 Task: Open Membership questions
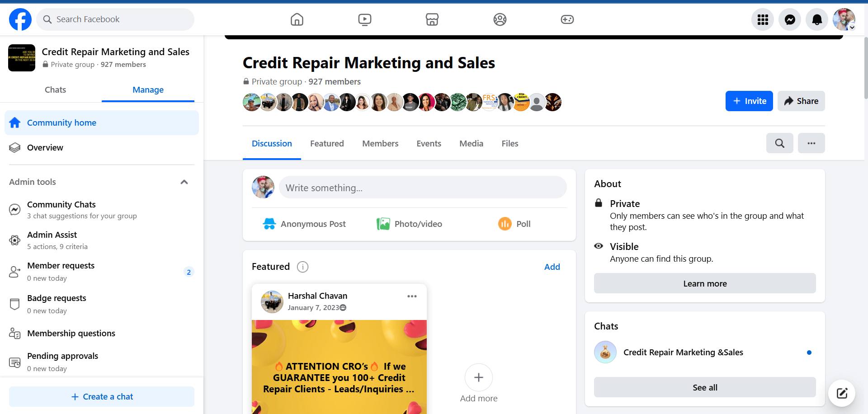click(x=102, y=334)
